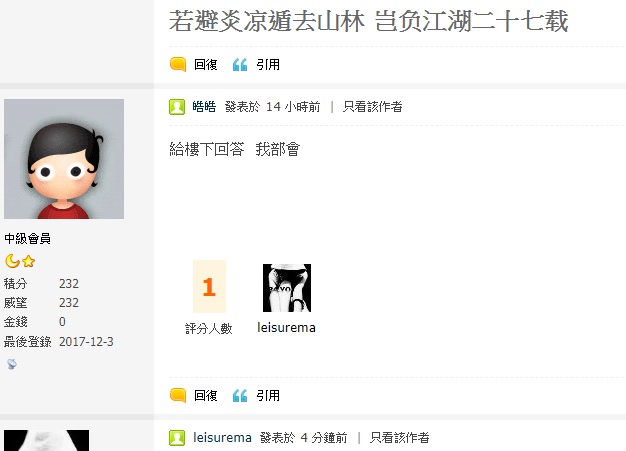Screen dimensions: 626x451
Task: Click the blue quote icon under 晧晧's post
Action: click(240, 396)
